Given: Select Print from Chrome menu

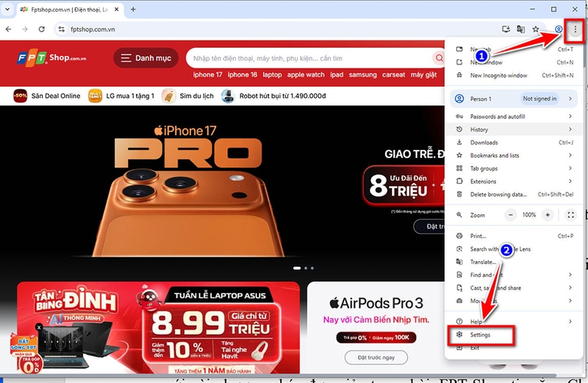Looking at the screenshot, I should (514, 236).
